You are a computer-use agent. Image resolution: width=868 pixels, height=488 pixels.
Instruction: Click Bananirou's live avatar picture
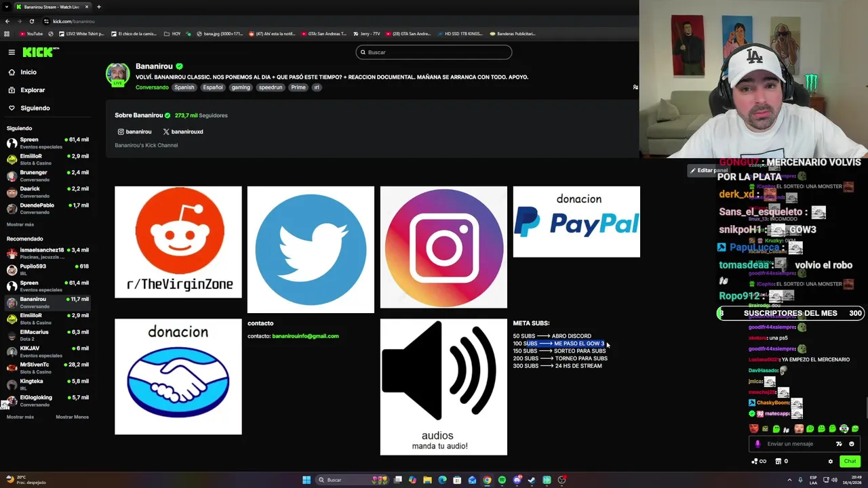117,75
